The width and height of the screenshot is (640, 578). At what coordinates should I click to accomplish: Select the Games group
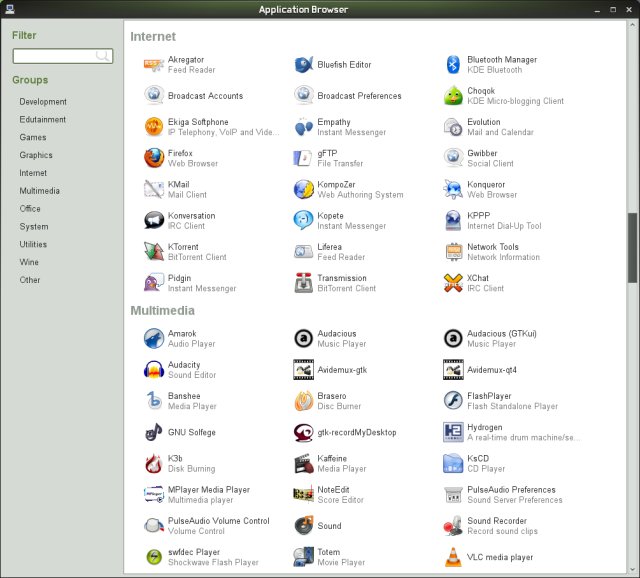pyautogui.click(x=33, y=137)
